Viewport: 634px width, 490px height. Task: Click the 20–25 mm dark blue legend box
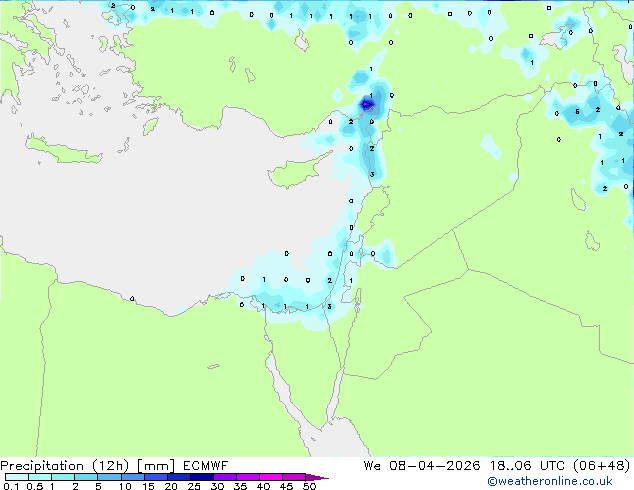(x=179, y=477)
